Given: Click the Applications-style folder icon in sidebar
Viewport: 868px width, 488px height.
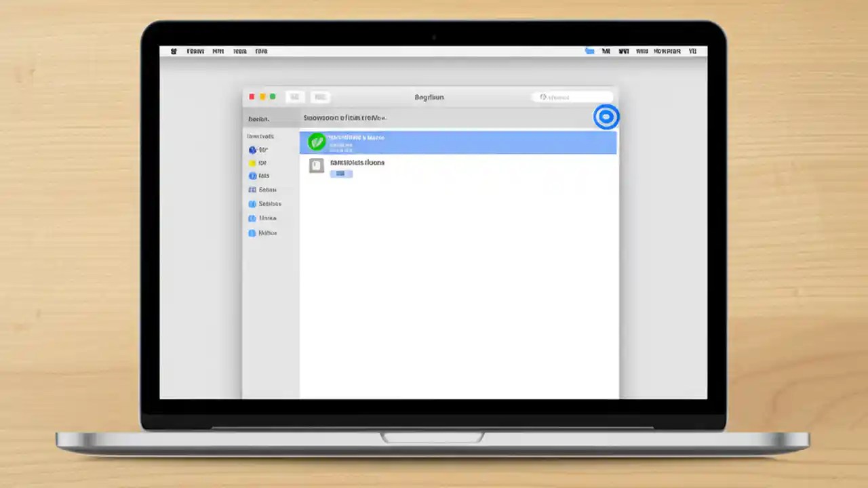Looking at the screenshot, I should click(252, 190).
